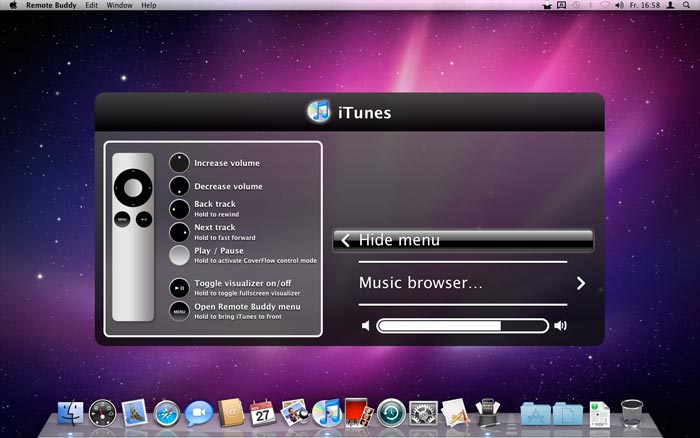
Task: Expand Music browser with right chevron
Action: (580, 284)
